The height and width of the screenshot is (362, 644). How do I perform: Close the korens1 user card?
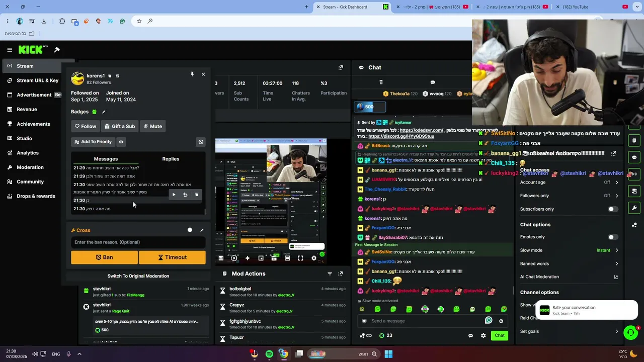click(x=203, y=74)
